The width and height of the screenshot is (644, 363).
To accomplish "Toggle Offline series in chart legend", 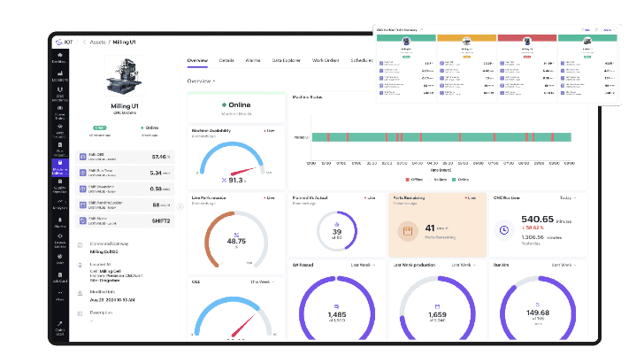I will pyautogui.click(x=414, y=180).
